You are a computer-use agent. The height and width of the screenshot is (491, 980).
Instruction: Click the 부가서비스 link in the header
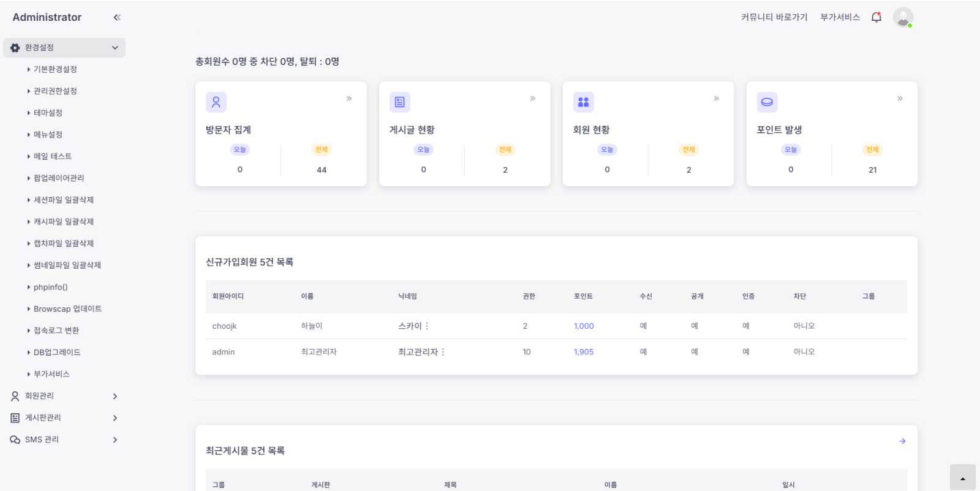pos(840,17)
